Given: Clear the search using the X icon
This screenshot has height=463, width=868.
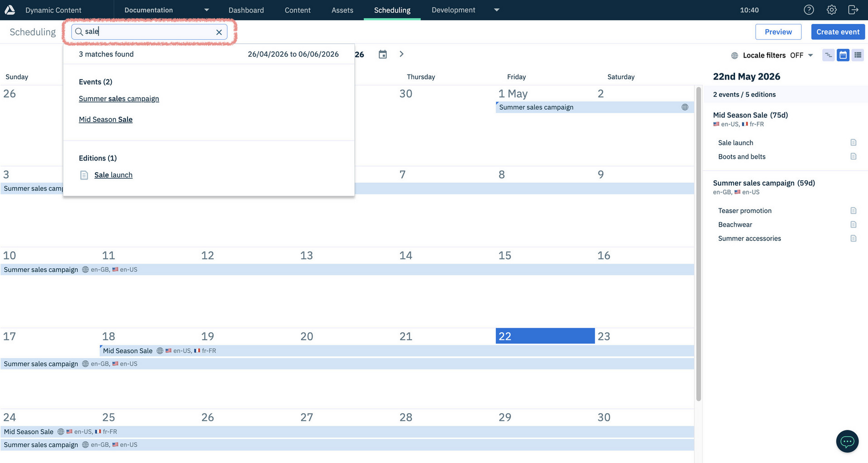Looking at the screenshot, I should click(x=219, y=32).
